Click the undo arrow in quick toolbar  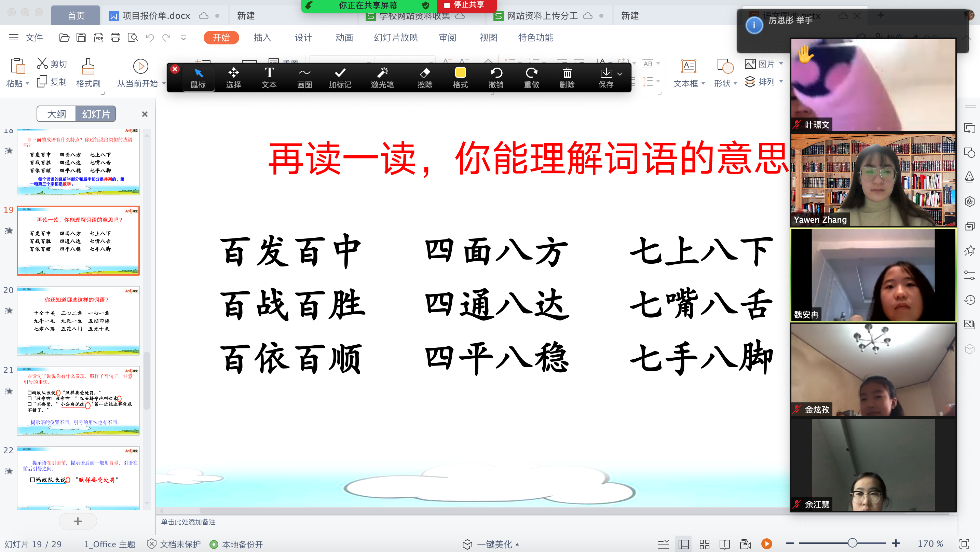point(150,37)
